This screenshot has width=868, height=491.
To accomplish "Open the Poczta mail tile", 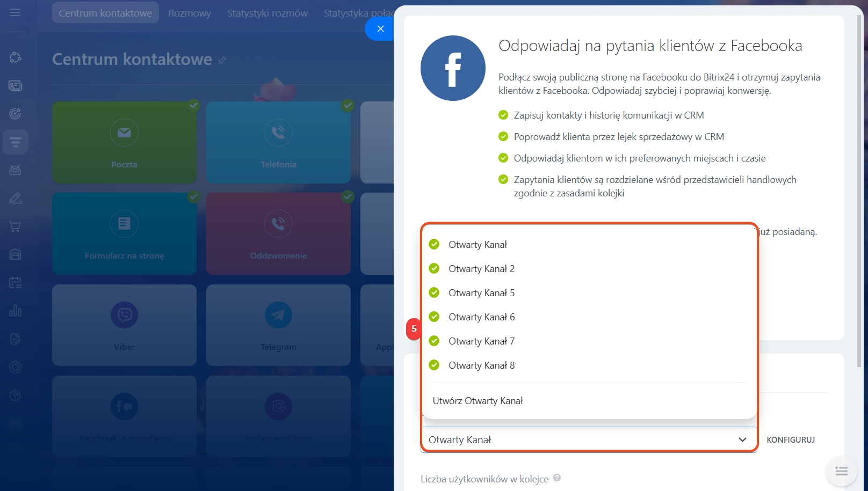I will pyautogui.click(x=124, y=143).
